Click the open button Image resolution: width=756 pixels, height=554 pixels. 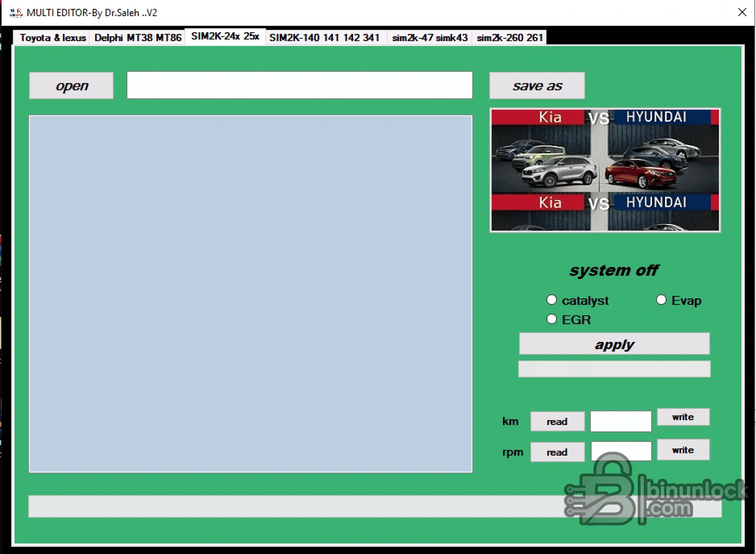tap(71, 85)
